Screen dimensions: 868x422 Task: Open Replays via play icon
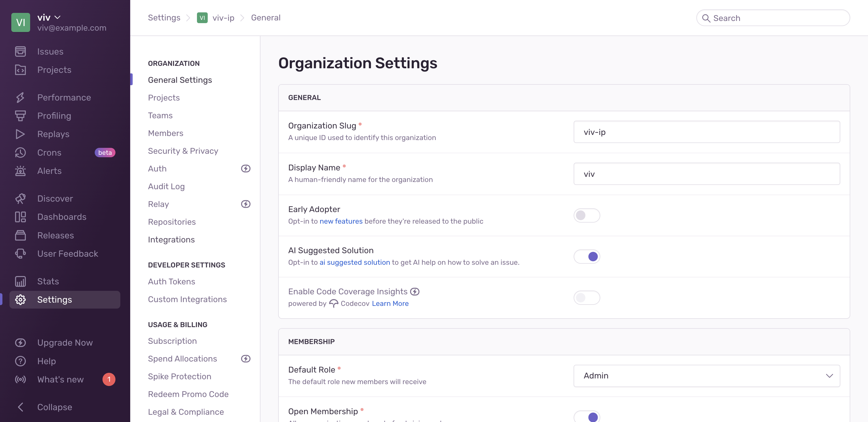tap(20, 134)
